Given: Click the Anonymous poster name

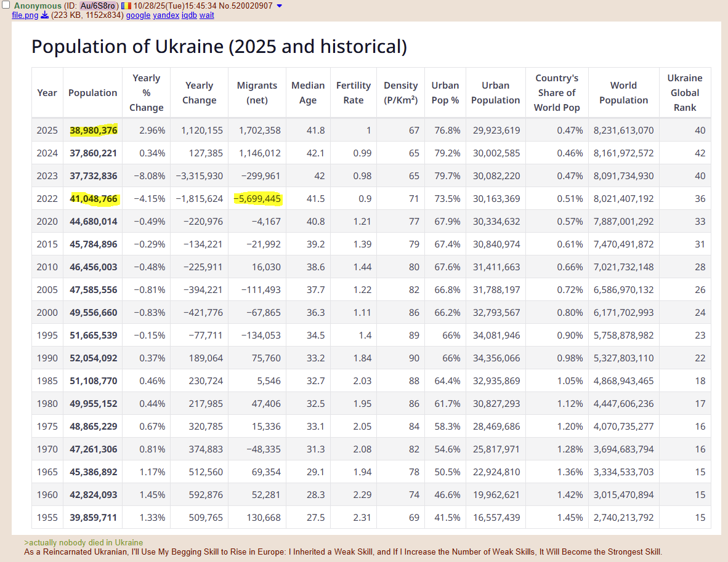Looking at the screenshot, I should point(38,6).
